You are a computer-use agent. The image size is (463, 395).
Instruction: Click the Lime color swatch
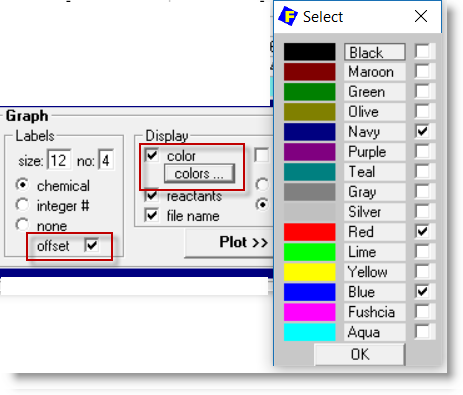tap(309, 252)
